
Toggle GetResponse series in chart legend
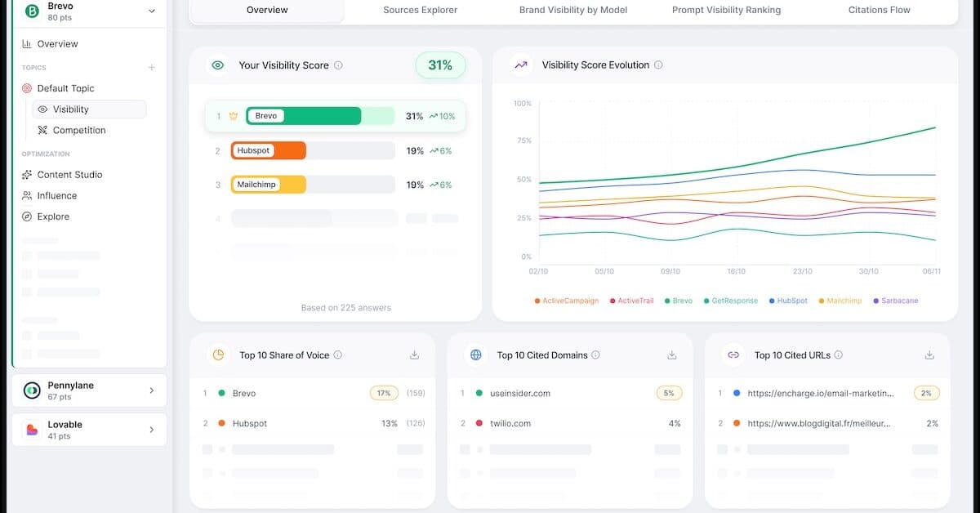[x=730, y=301]
